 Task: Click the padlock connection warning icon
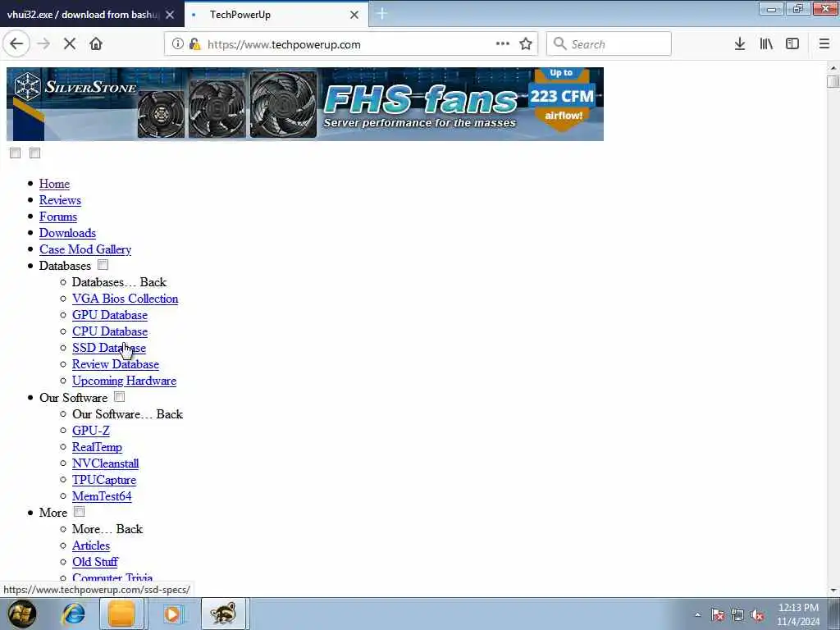194,44
